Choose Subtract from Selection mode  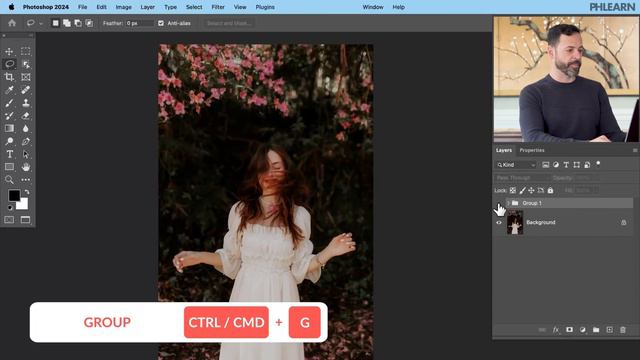[x=78, y=23]
